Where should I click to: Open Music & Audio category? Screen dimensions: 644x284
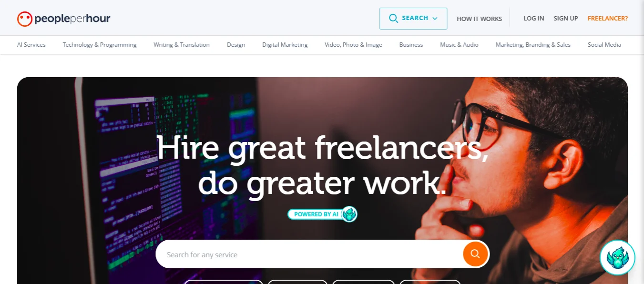coord(459,45)
